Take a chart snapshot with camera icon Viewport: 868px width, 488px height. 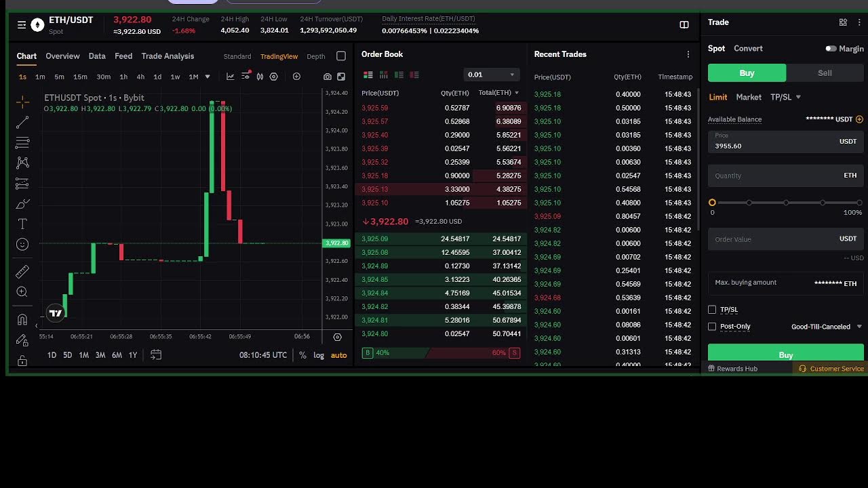[328, 77]
